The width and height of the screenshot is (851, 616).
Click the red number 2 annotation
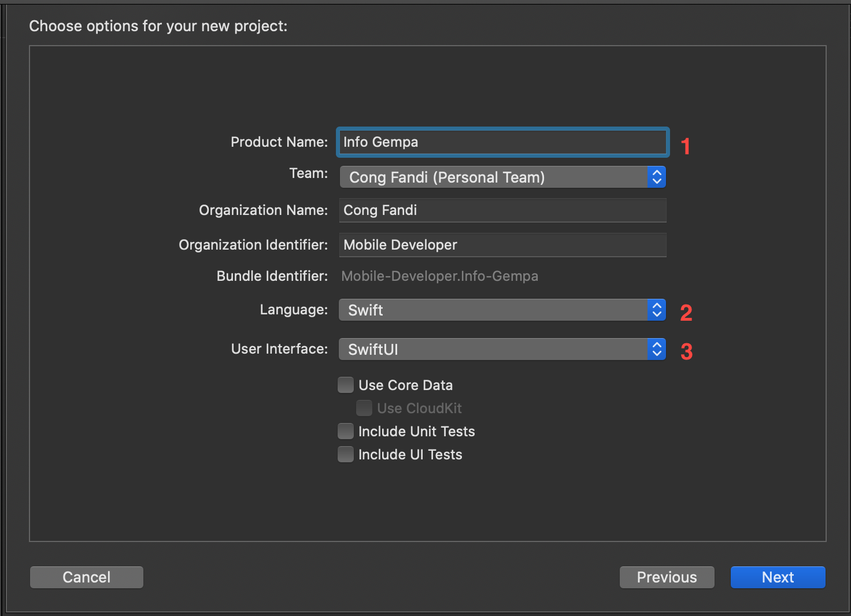coord(686,313)
